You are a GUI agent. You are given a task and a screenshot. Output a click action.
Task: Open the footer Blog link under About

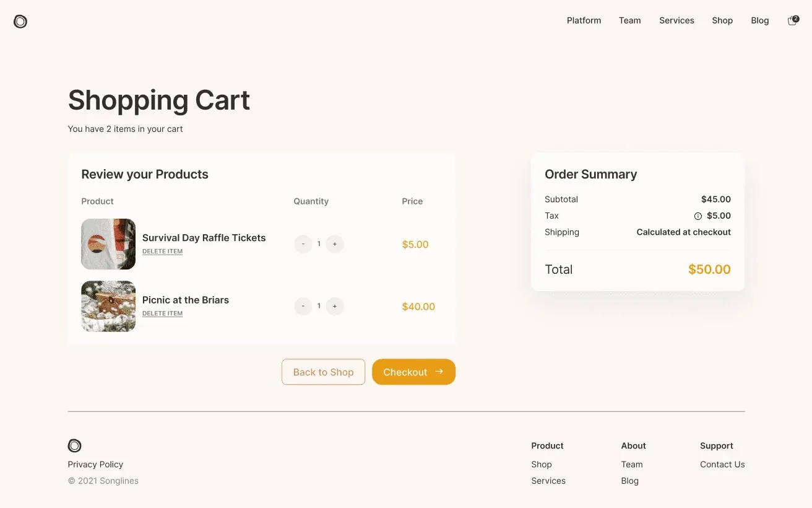630,481
